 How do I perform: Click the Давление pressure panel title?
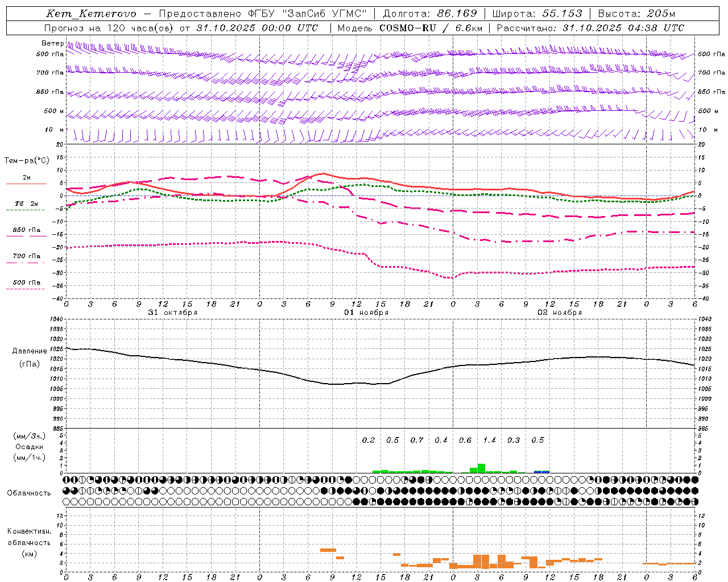[x=30, y=351]
